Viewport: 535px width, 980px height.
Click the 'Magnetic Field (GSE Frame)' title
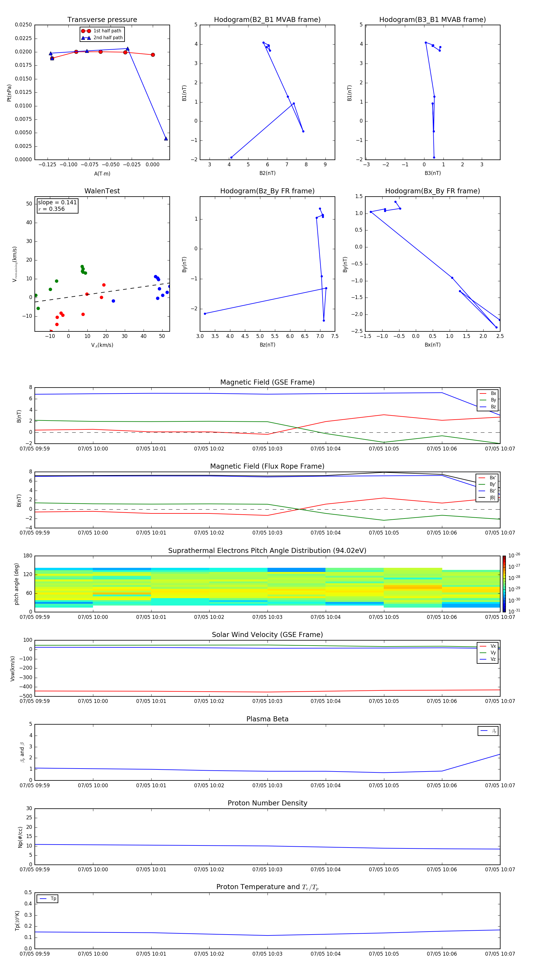click(x=267, y=382)
